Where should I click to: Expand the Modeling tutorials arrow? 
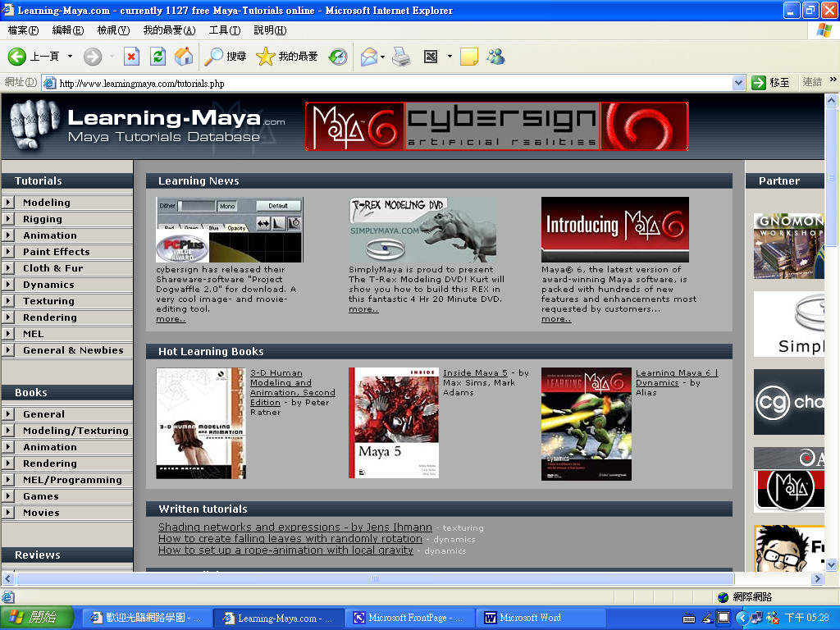[8, 203]
